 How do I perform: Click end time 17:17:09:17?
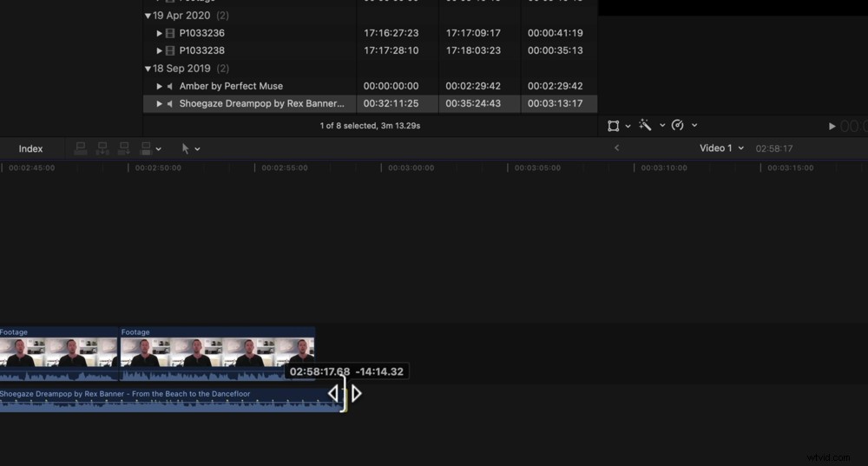473,33
